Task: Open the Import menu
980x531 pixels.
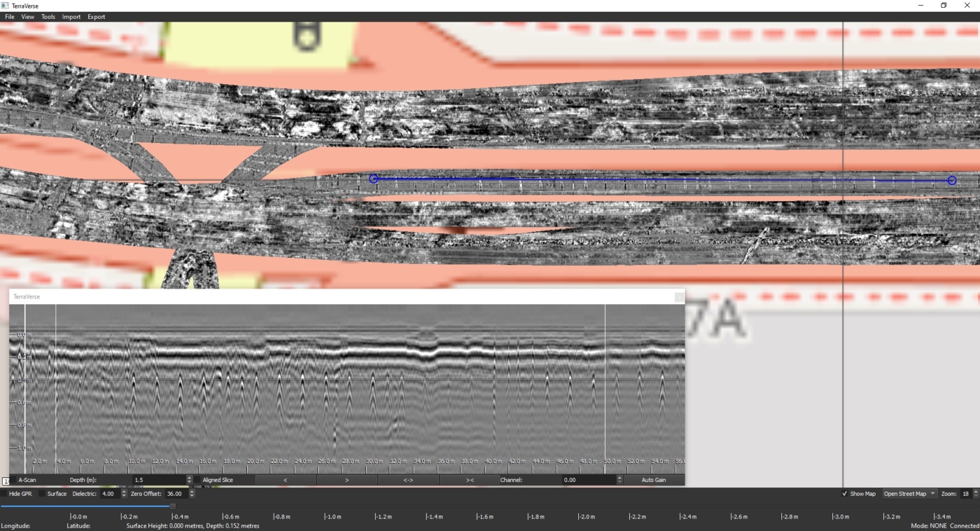Action: [x=71, y=16]
